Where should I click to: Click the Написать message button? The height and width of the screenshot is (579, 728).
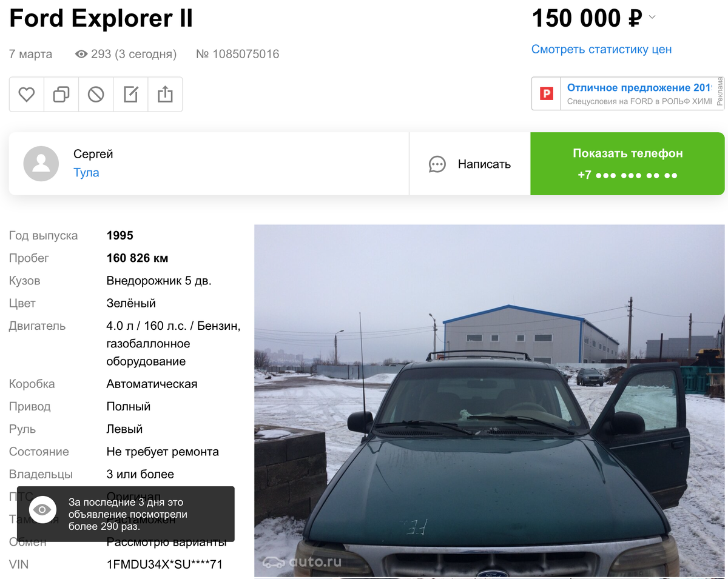(470, 164)
